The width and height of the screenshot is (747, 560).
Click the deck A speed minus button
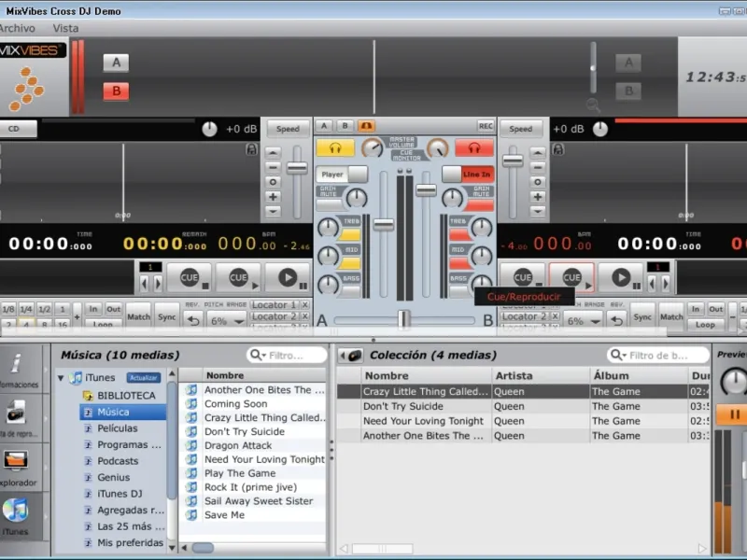273,167
